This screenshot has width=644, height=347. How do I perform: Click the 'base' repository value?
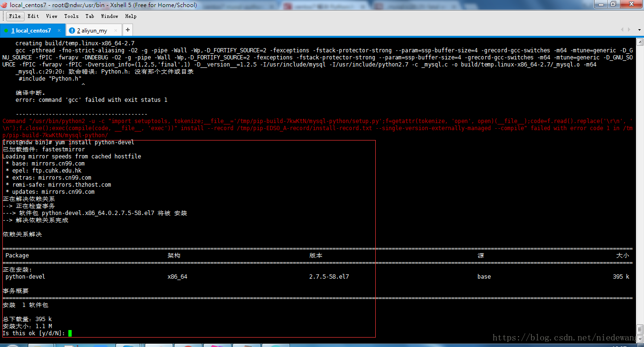point(484,277)
